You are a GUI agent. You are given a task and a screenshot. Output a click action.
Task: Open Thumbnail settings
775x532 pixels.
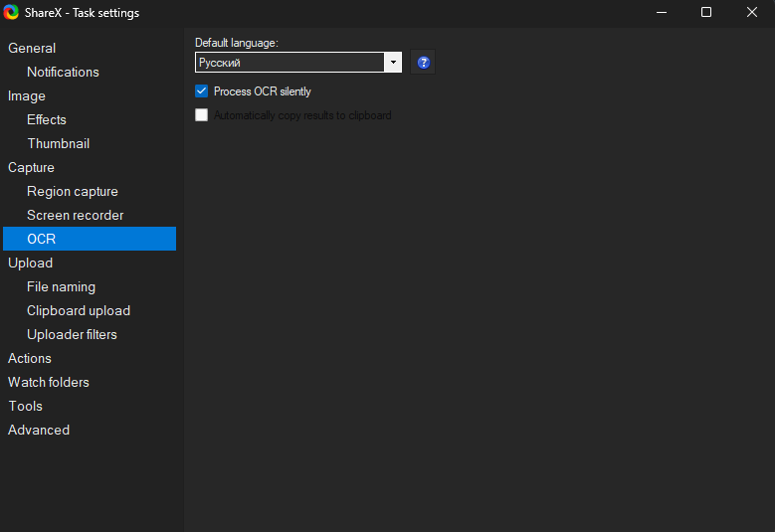click(58, 143)
